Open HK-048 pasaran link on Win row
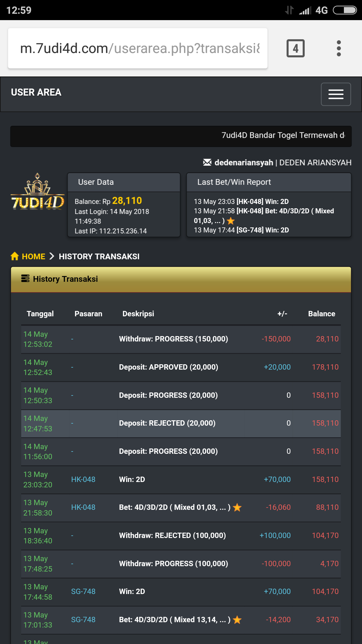Image resolution: width=362 pixels, height=644 pixels. pos(83,480)
